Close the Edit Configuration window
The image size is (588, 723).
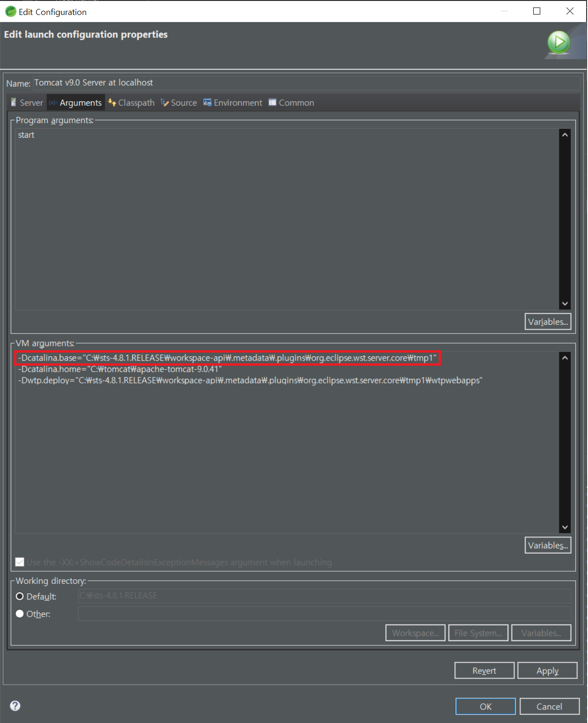[570, 11]
